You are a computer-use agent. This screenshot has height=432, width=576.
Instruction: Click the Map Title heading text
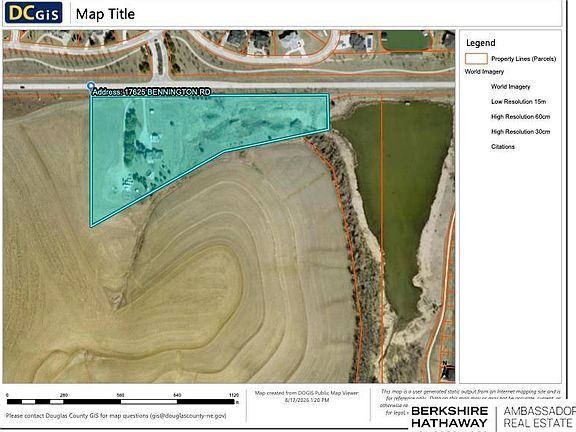click(105, 14)
